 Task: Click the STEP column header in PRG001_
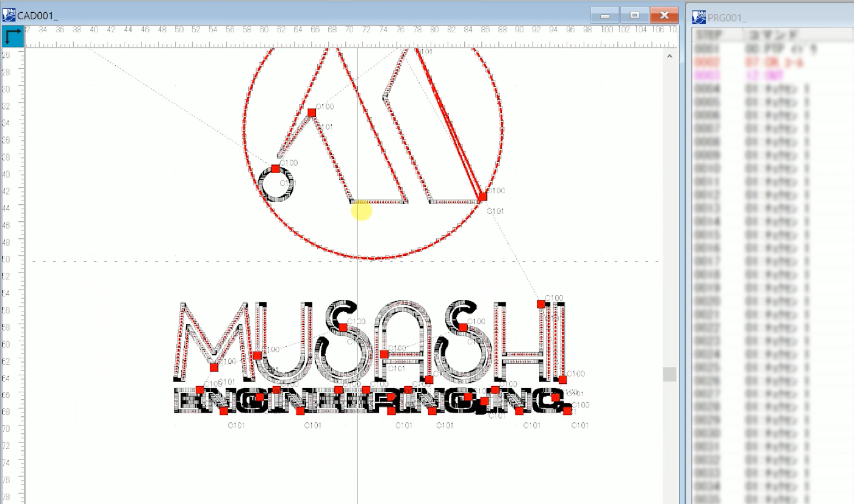tap(710, 35)
